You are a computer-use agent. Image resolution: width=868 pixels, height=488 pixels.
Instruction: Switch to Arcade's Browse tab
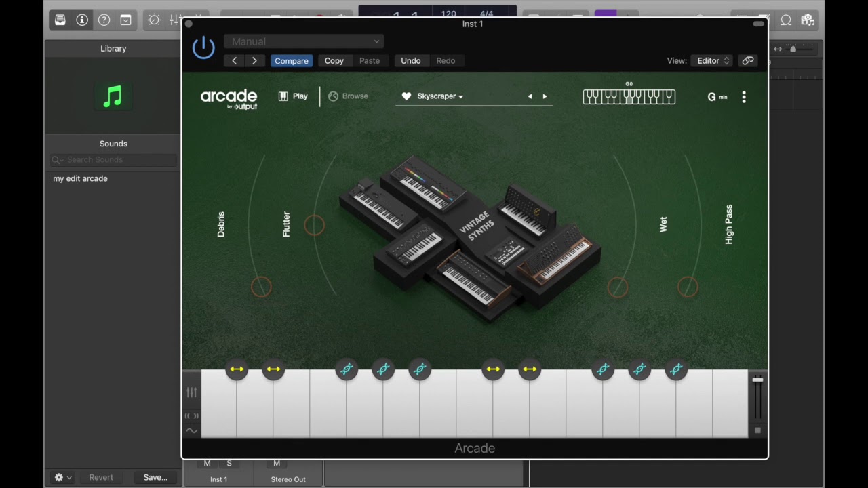pyautogui.click(x=348, y=96)
